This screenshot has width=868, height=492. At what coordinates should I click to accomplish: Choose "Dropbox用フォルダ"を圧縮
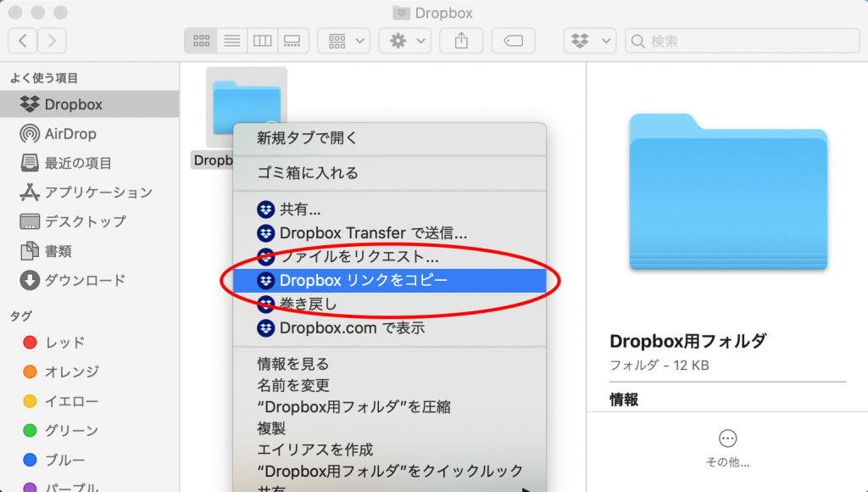click(x=390, y=406)
